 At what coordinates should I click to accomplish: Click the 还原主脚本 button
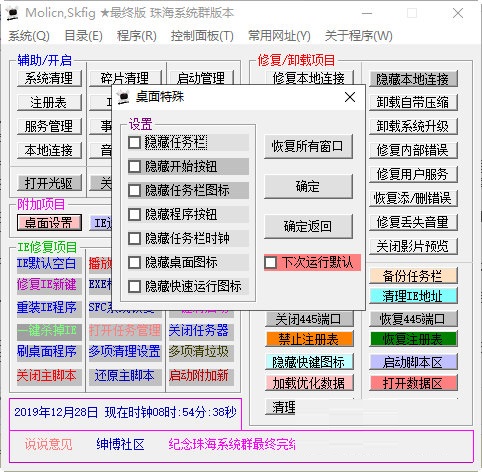coord(125,376)
